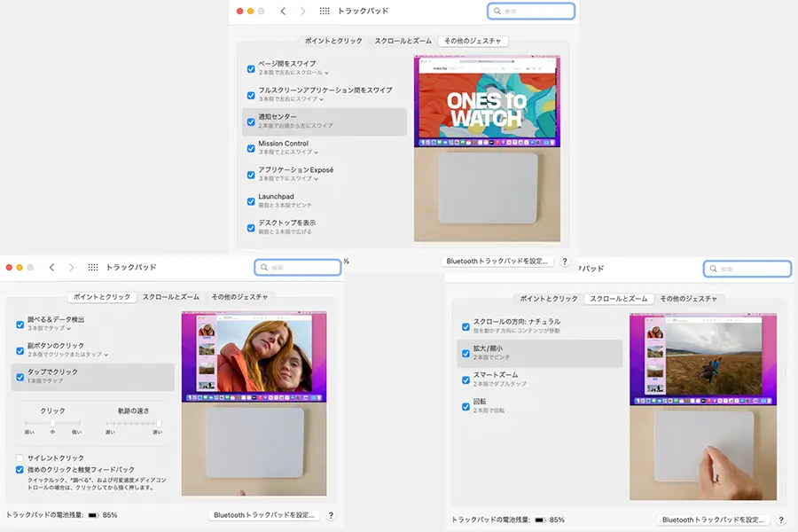Viewport: 798px width, 532px height.
Task: Open 副ボタンのクリック option dropdown
Action: click(x=67, y=355)
